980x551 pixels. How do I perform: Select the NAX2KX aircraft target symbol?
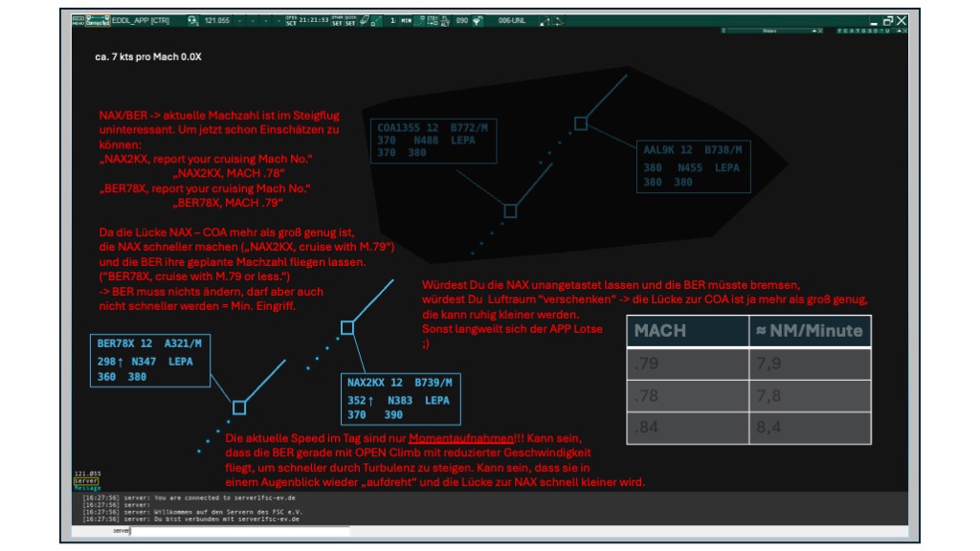coord(347,327)
